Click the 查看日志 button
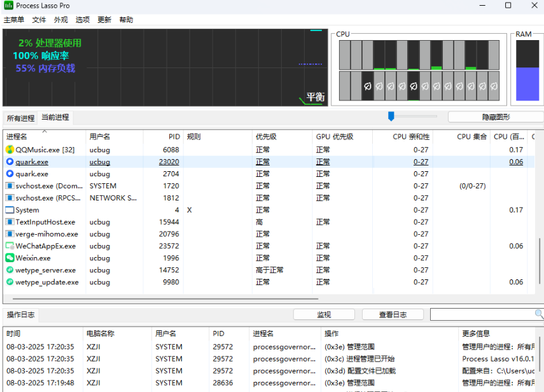Viewport: 544px width, 392px height. pos(394,314)
